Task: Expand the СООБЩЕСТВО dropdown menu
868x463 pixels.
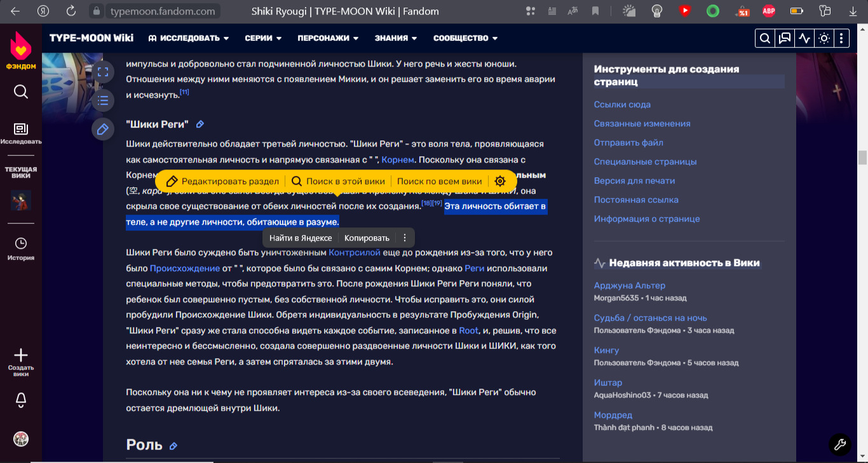Action: (x=465, y=38)
